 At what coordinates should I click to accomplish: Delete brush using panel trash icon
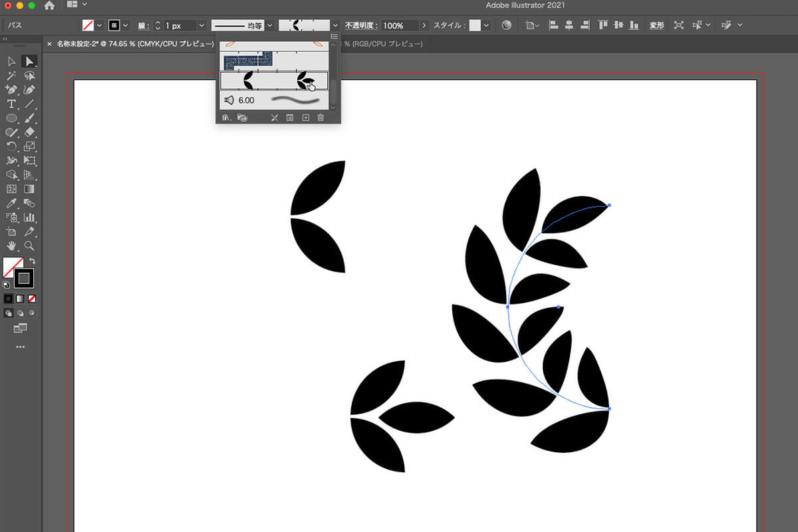(x=321, y=118)
